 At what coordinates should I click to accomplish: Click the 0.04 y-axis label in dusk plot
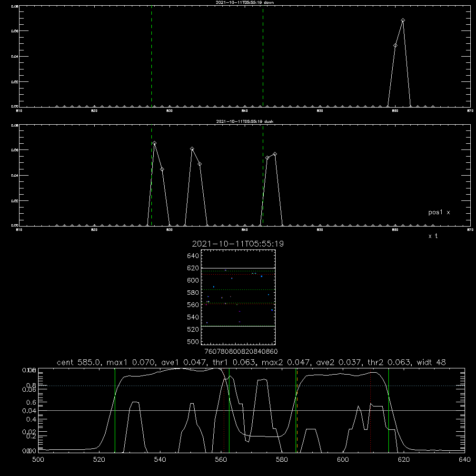[x=15, y=176]
